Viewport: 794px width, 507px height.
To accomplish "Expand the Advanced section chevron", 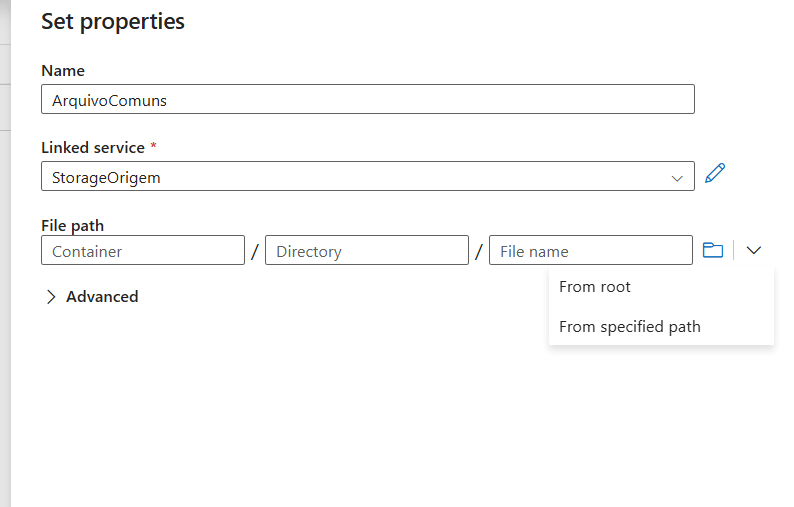I will coord(51,297).
